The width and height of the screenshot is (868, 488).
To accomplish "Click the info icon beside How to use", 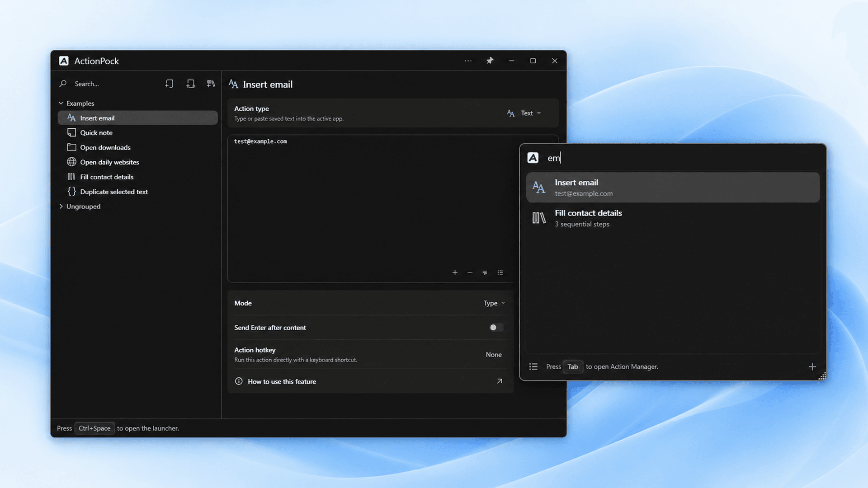I will tap(239, 381).
